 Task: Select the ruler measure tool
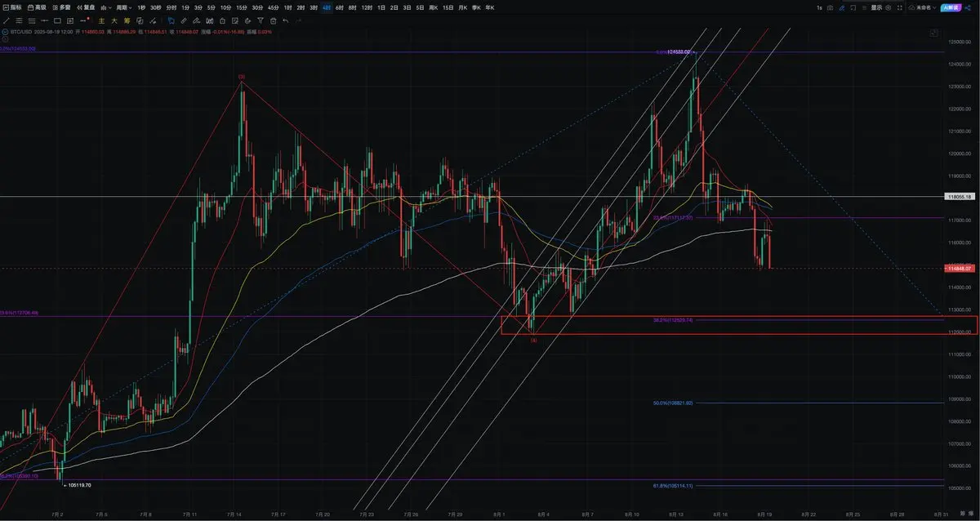pos(184,20)
